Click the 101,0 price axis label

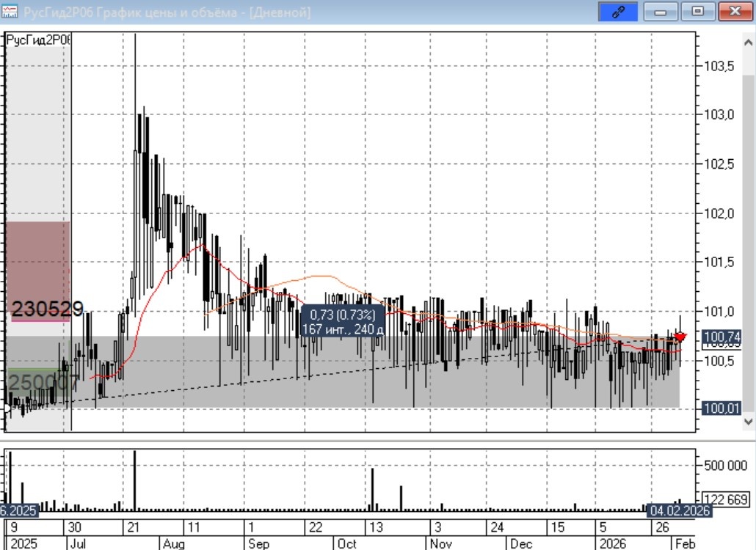(x=719, y=312)
